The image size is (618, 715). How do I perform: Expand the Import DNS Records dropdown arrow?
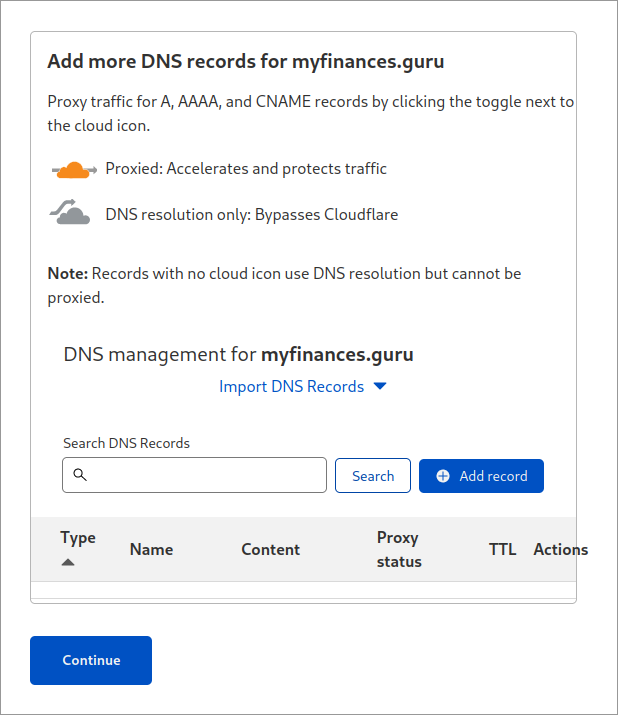[x=380, y=386]
